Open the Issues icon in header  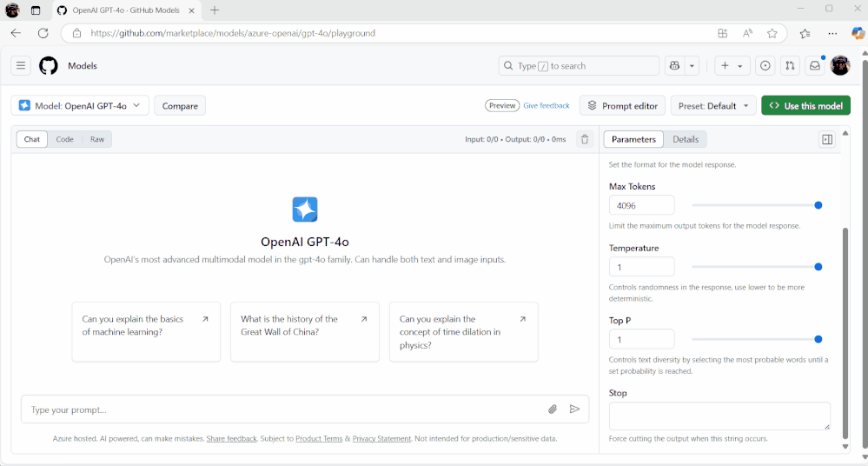point(765,66)
